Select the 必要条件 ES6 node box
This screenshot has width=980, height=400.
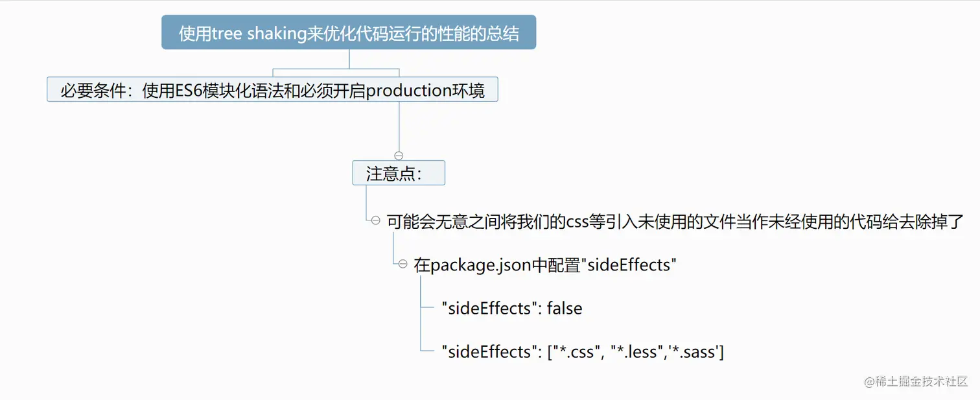pyautogui.click(x=272, y=89)
